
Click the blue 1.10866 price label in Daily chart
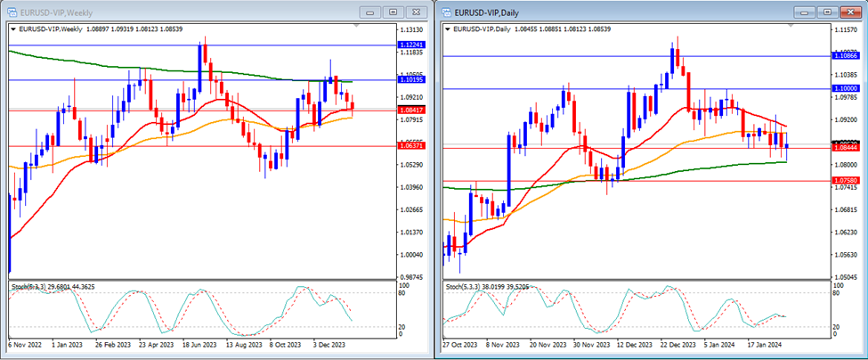[846, 56]
